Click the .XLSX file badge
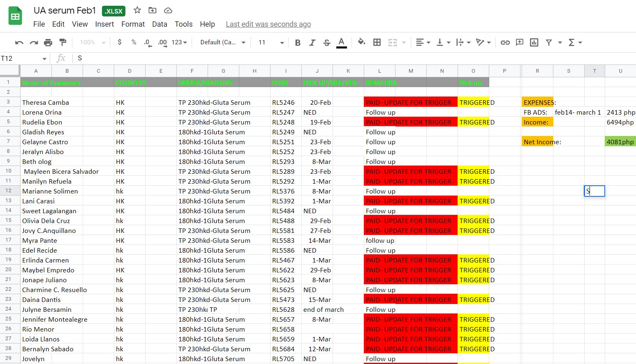Image resolution: width=636 pixels, height=364 pixels. (x=113, y=11)
